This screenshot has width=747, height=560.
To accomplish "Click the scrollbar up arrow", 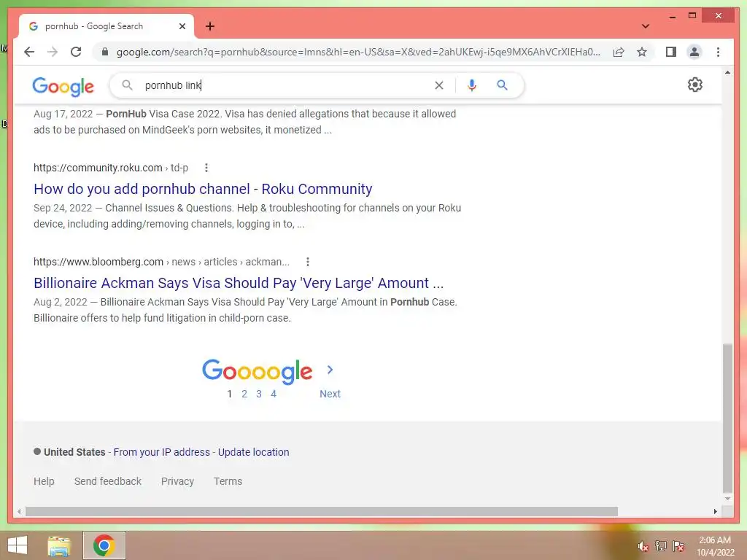I will coord(727,73).
